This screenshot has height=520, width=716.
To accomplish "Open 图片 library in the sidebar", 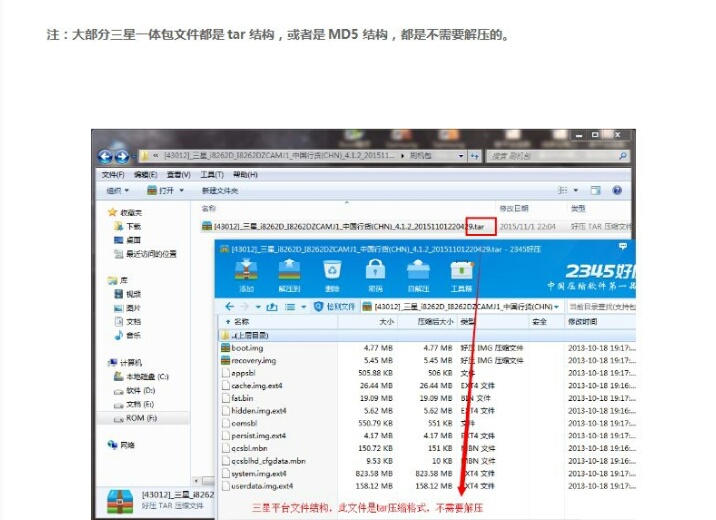I will point(127,308).
